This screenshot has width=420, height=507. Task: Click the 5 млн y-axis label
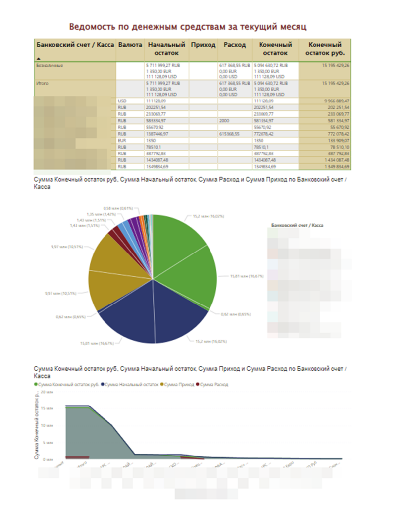pyautogui.click(x=48, y=443)
